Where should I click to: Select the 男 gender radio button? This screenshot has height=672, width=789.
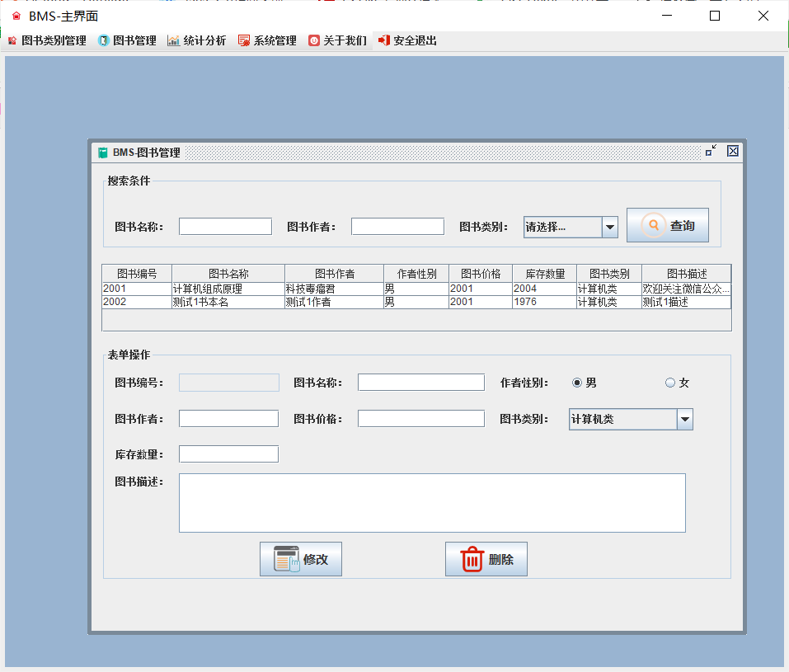tap(577, 383)
